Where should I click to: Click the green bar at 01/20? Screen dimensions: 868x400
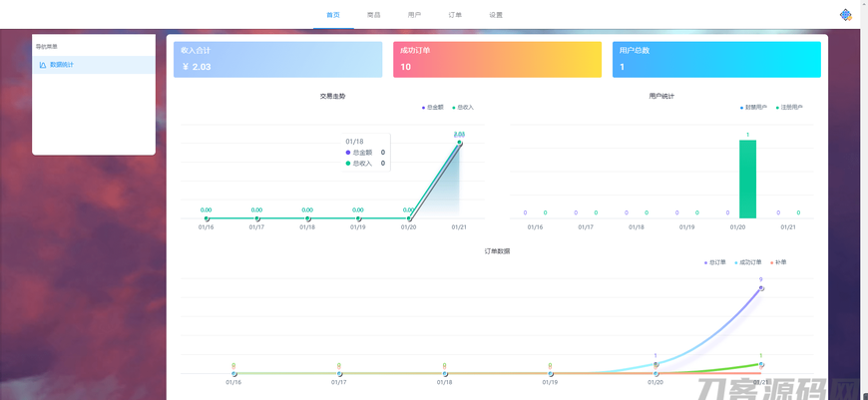[747, 179]
